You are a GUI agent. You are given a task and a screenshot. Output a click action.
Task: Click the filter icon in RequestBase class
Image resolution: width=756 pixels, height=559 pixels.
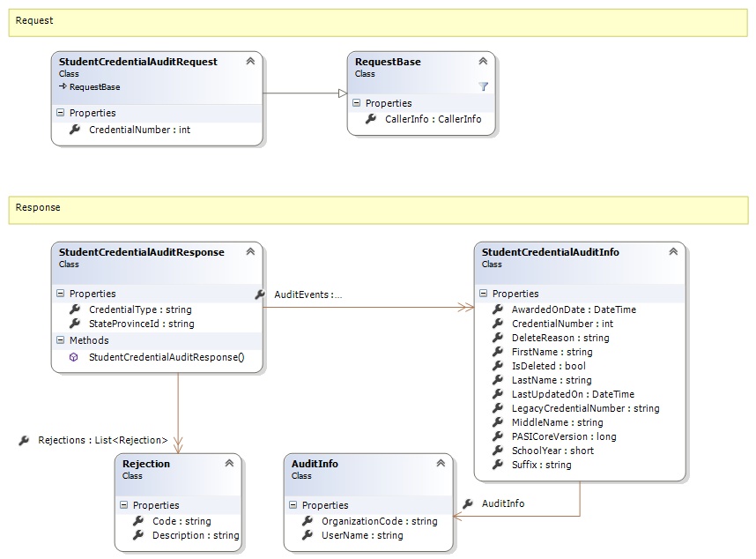pos(483,86)
